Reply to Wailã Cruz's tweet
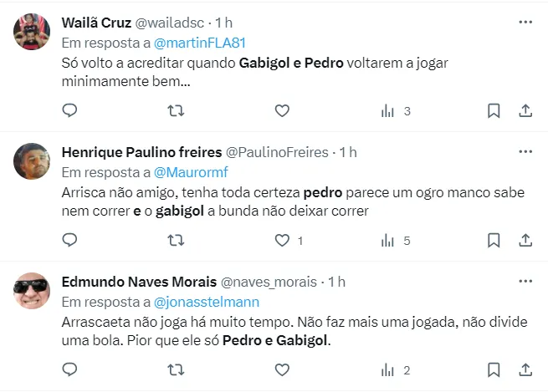 pyautogui.click(x=70, y=110)
